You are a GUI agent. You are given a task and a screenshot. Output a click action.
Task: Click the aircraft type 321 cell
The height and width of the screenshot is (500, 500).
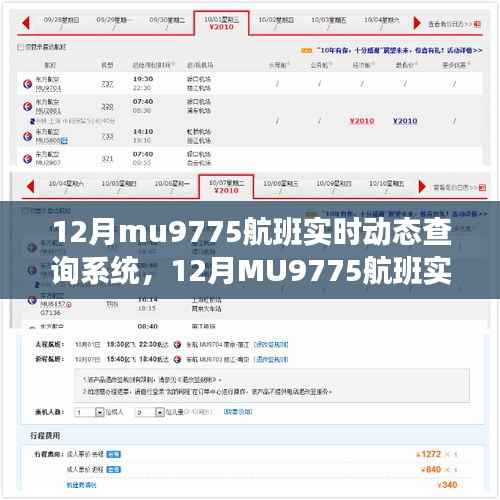[107, 159]
